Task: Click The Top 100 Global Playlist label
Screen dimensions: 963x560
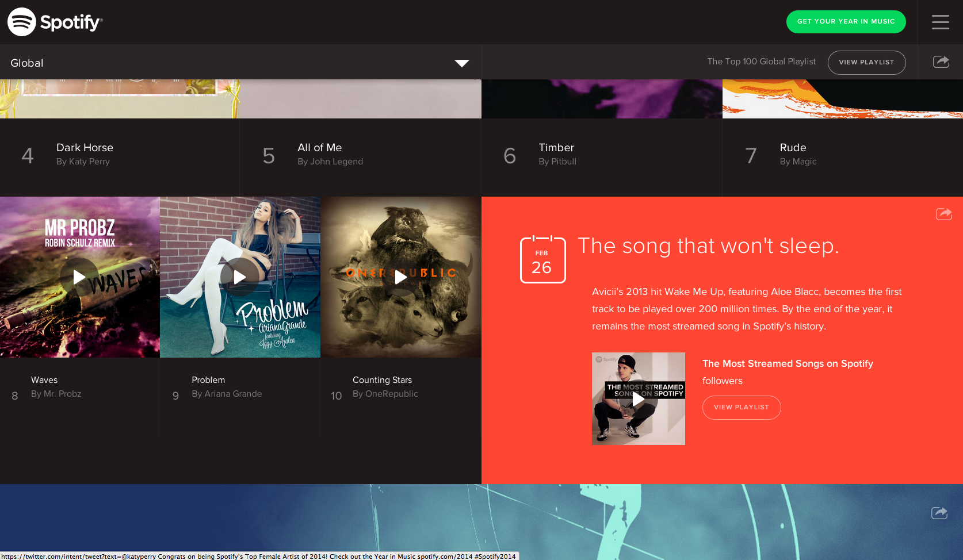Action: point(761,62)
